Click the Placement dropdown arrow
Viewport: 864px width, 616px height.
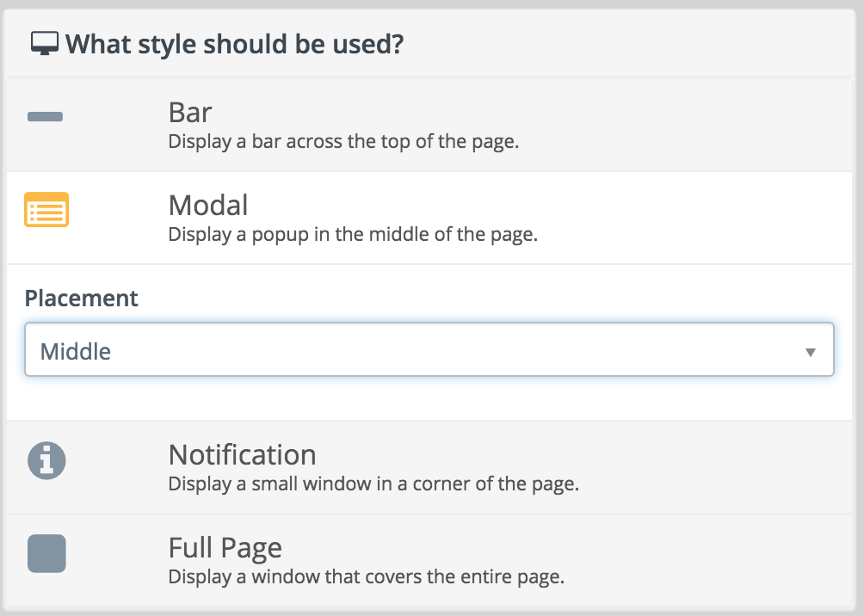[x=810, y=352]
